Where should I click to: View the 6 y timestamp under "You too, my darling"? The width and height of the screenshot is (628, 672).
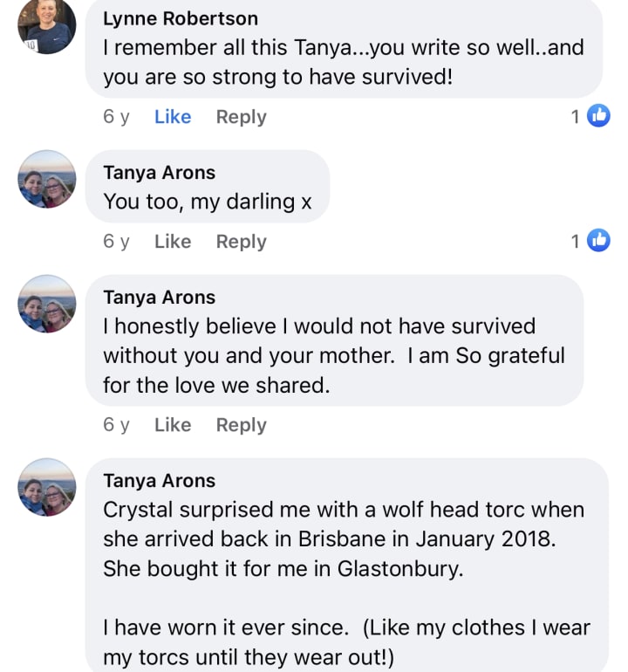coord(116,241)
